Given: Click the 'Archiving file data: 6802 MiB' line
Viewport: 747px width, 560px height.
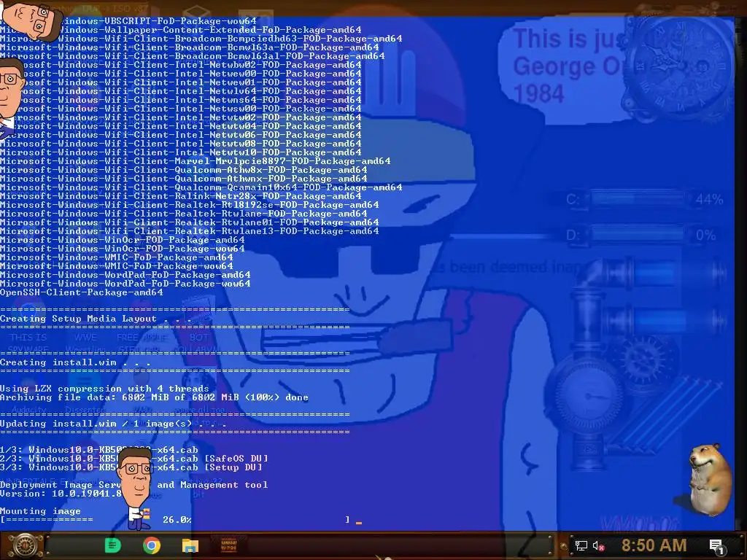Looking at the screenshot, I should pos(154,397).
